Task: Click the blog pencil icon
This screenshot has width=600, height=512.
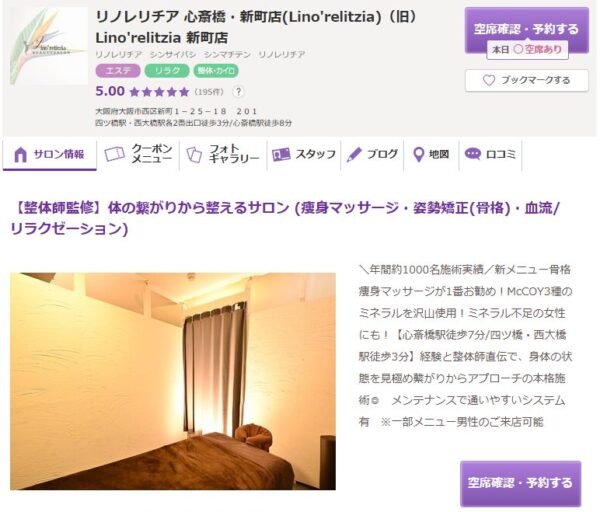Action: (354, 155)
